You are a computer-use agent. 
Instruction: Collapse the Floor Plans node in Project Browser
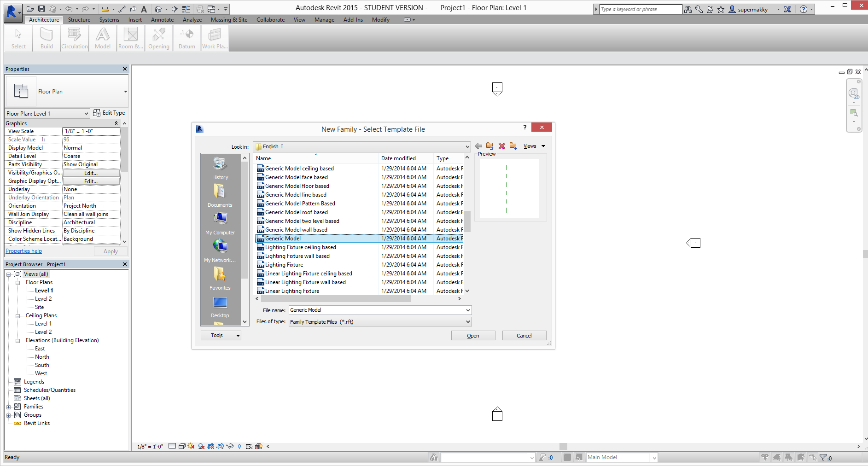tap(18, 283)
